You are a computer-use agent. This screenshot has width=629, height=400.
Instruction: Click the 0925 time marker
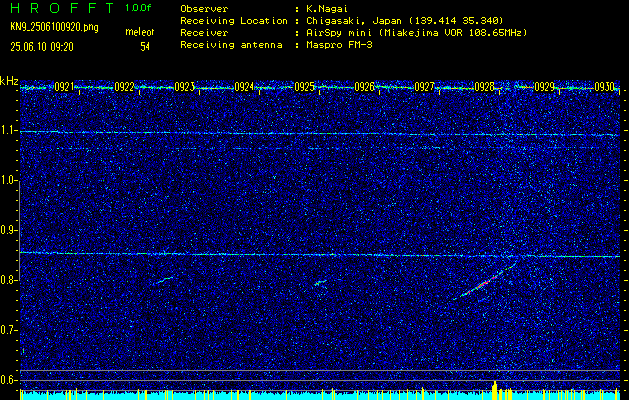tap(304, 87)
